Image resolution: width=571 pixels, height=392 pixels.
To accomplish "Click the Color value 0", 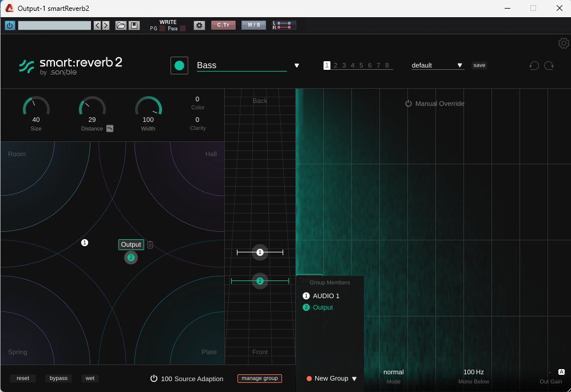I will click(197, 99).
